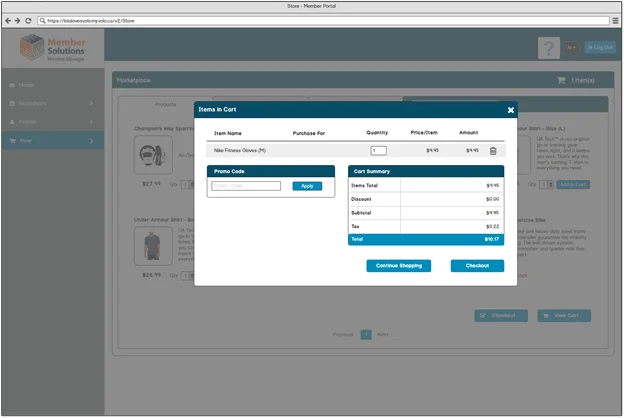Click the 'Item Name' column header
Image resolution: width=624 pixels, height=418 pixels.
pos(228,133)
